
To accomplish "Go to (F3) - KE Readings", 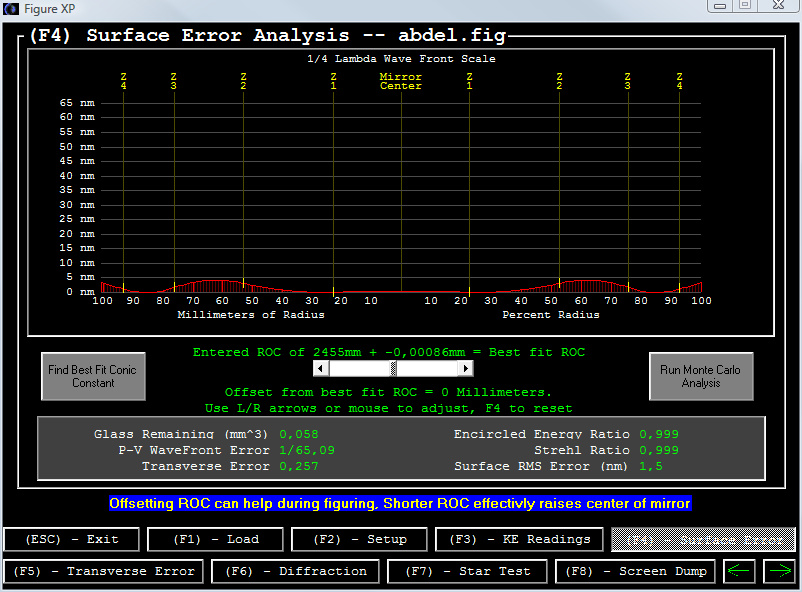I will coord(519,539).
